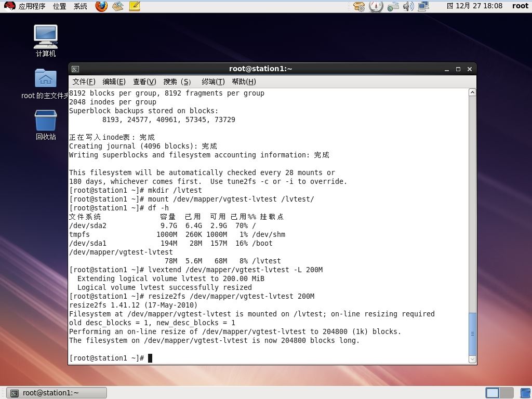Click the terminal scrollbar down arrow
This screenshot has width=532, height=399.
click(x=472, y=360)
